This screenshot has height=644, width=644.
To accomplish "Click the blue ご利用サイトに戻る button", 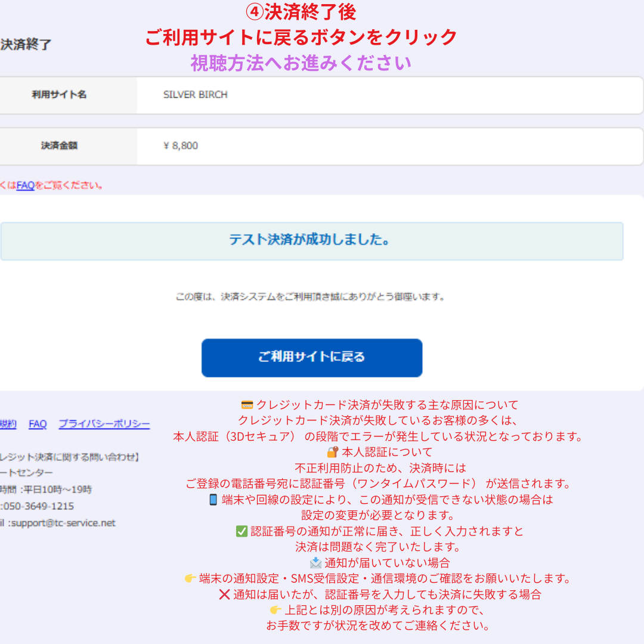I will point(311,358).
